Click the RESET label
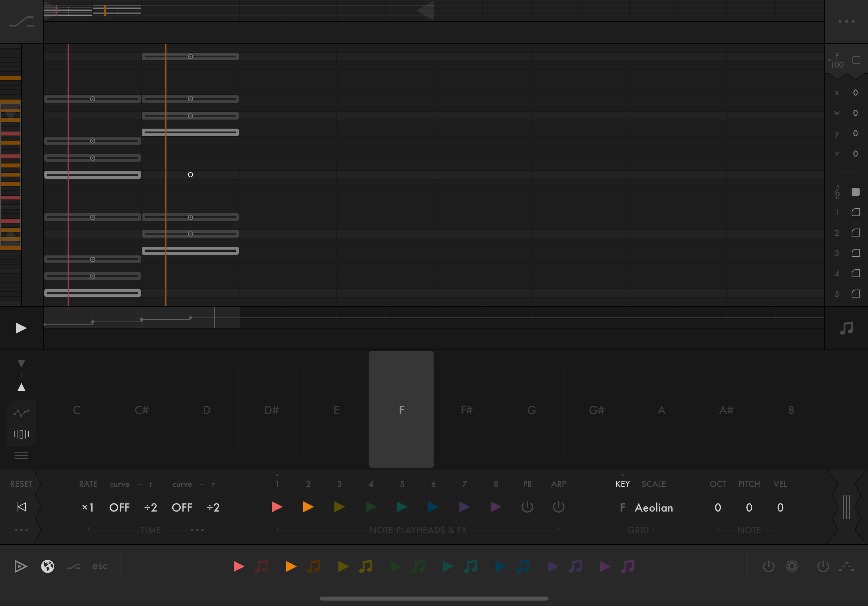Image resolution: width=868 pixels, height=606 pixels. tap(21, 484)
